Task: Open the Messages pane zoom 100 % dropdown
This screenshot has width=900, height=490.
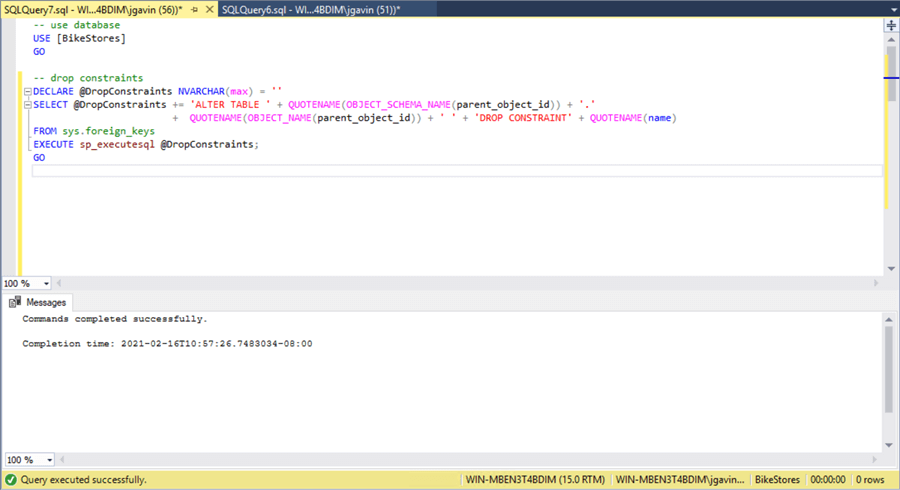Action: pos(49,460)
